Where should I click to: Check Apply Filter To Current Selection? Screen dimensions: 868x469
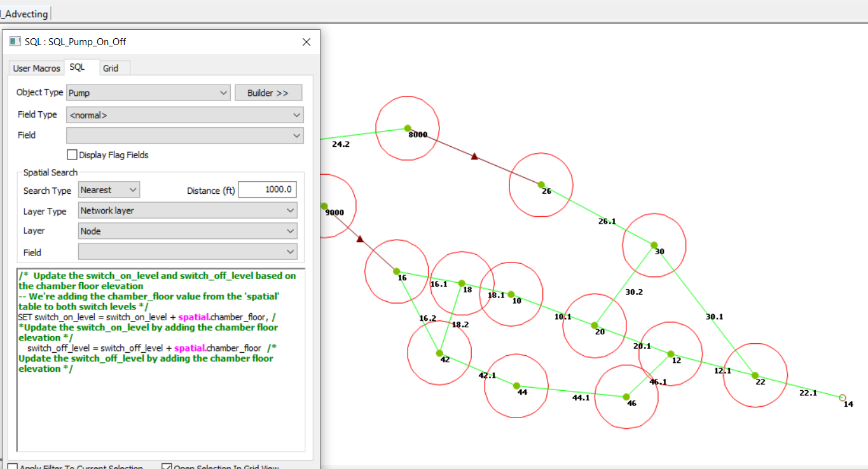11,466
